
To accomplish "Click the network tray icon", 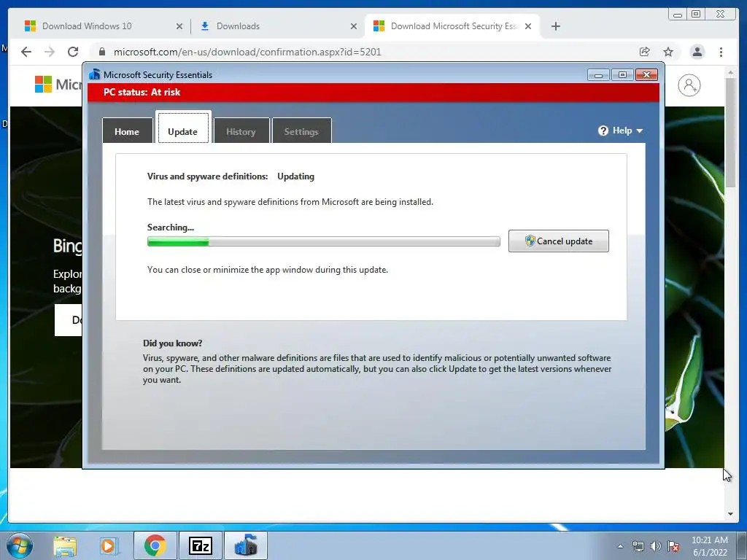I will pyautogui.click(x=638, y=546).
